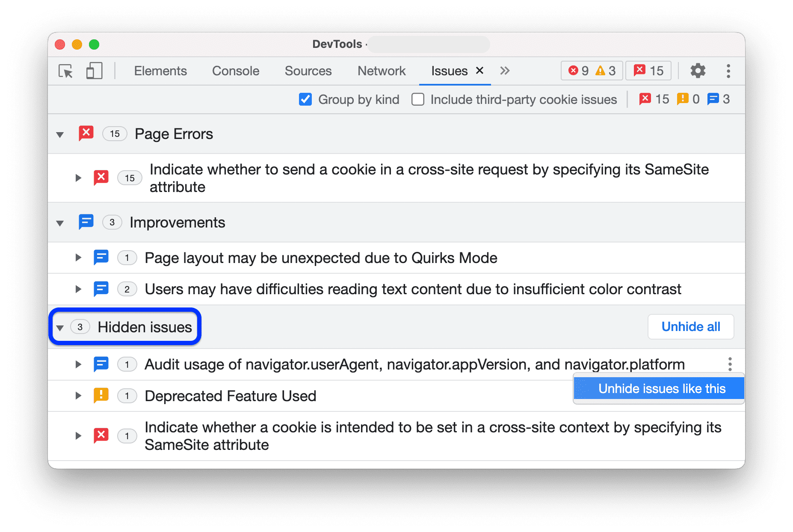Click the issues counter showing 15 issues
Viewport: 793px width, 532px height.
648,71
